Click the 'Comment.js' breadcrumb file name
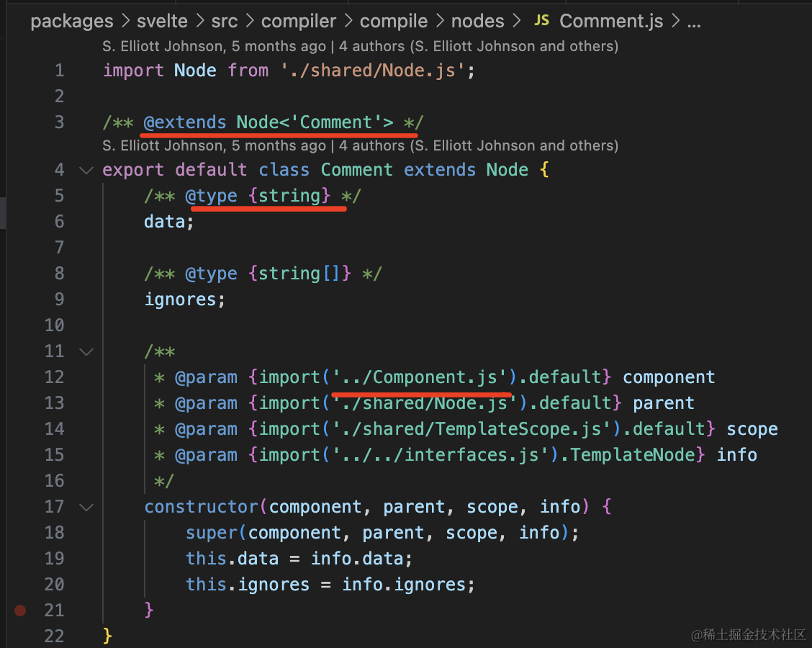The width and height of the screenshot is (812, 648). [611, 21]
